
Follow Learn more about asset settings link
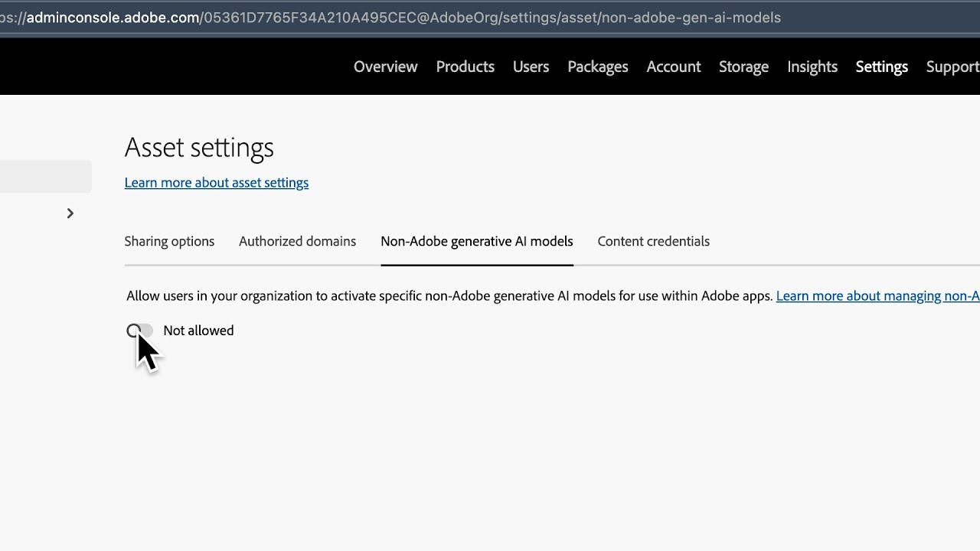(x=217, y=183)
